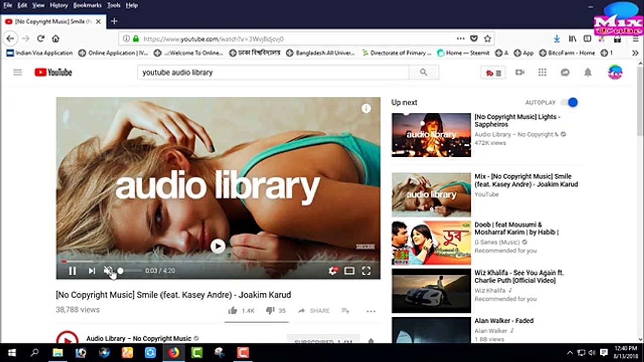Open the YouTube guide hamburger menu
644x362 pixels.
click(x=18, y=72)
